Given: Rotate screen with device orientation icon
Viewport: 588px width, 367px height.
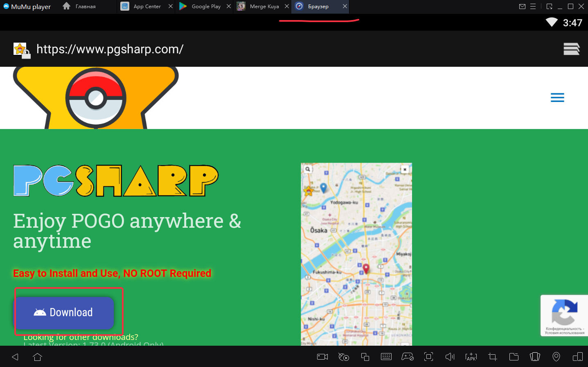Looking at the screenshot, I should (578, 357).
